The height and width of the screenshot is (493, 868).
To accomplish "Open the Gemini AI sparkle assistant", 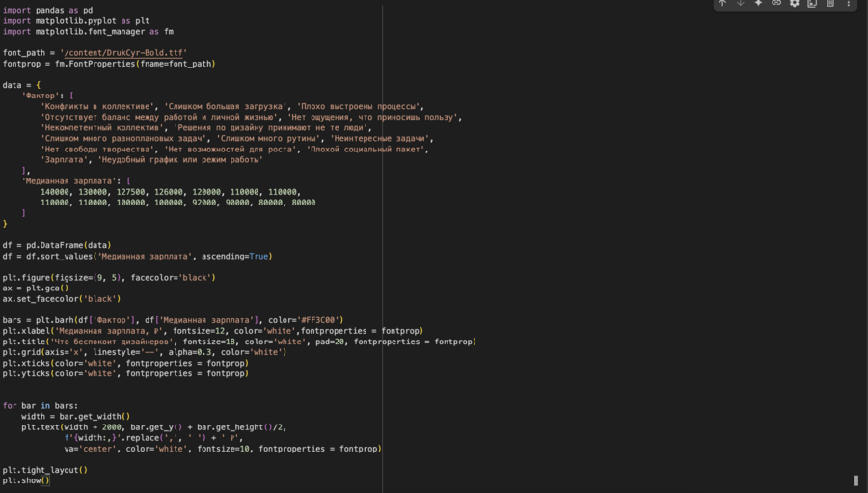I will [x=758, y=4].
